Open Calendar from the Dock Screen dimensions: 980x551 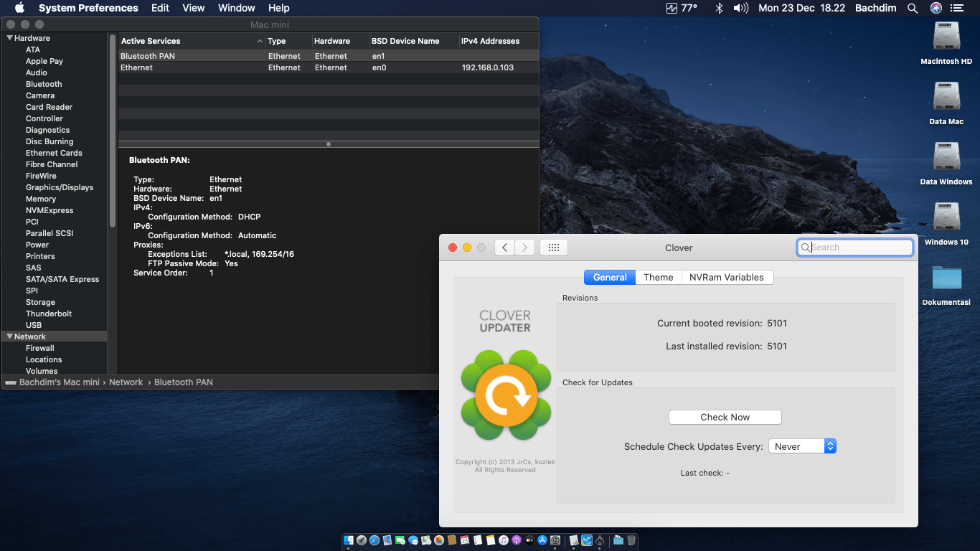(x=465, y=540)
